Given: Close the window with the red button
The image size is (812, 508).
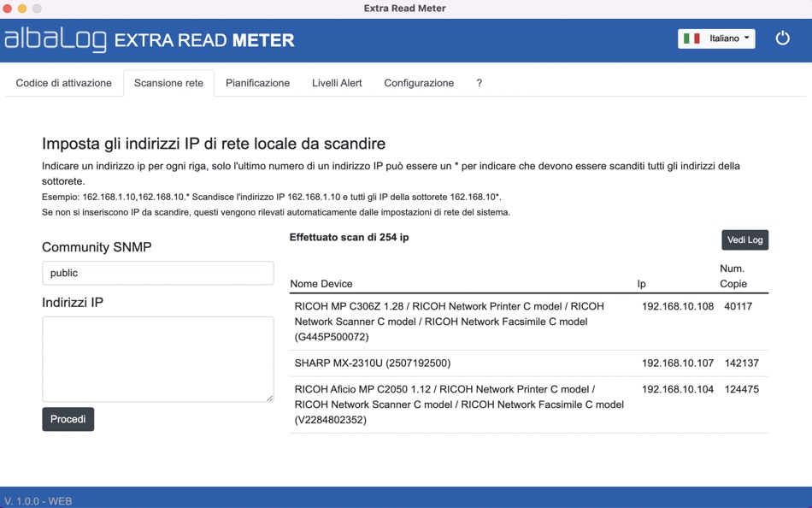Looking at the screenshot, I should (x=7, y=9).
